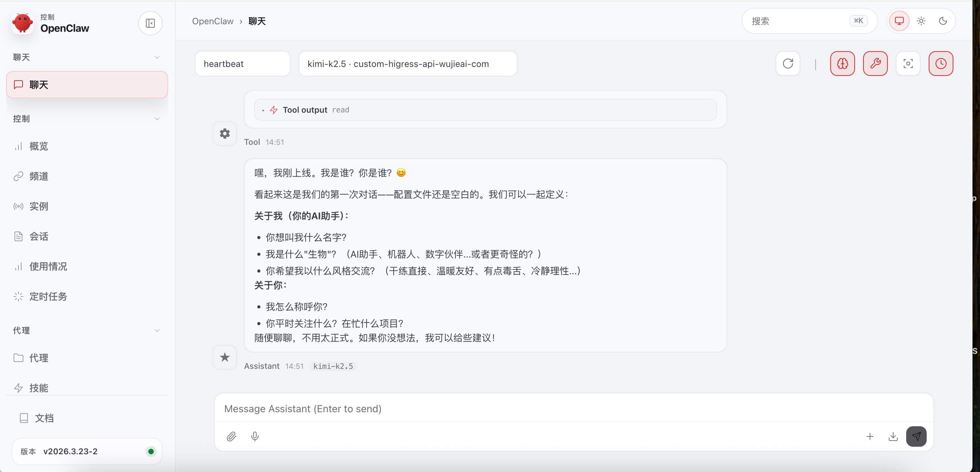The image size is (980, 472).
Task: Select the dark theme moon icon
Action: tap(943, 21)
